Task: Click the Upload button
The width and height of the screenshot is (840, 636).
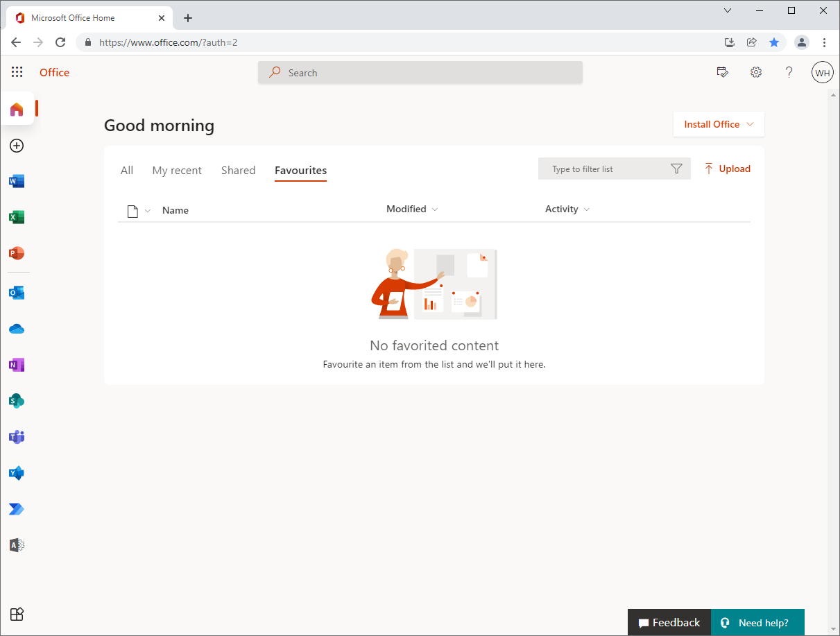Action: click(x=727, y=169)
